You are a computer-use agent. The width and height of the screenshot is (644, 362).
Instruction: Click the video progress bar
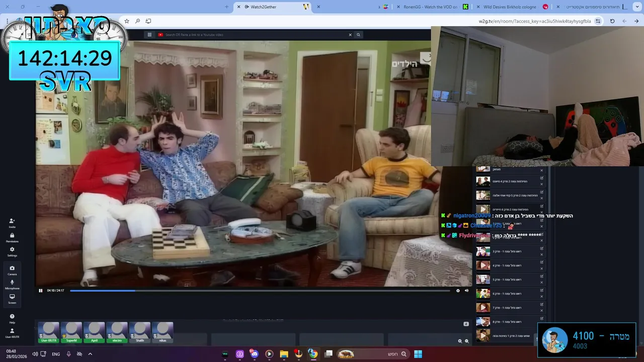[260, 290]
